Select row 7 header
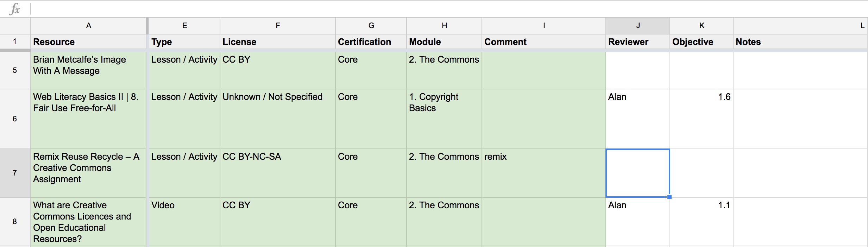868x247 pixels. point(15,173)
